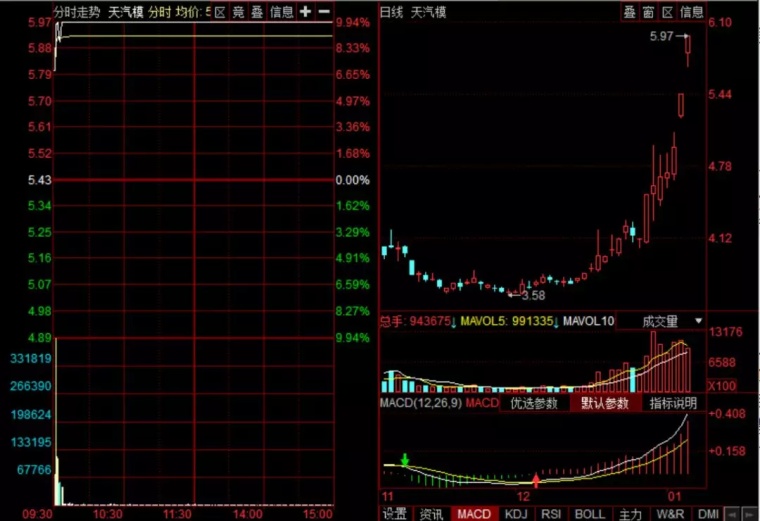
Task: Click the 窗 window icon on the daily chart
Action: (648, 12)
